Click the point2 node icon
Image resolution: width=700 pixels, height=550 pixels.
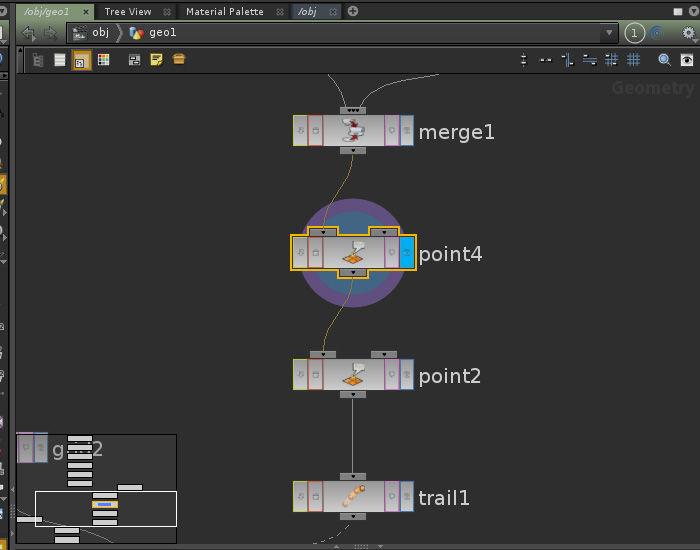coord(352,374)
